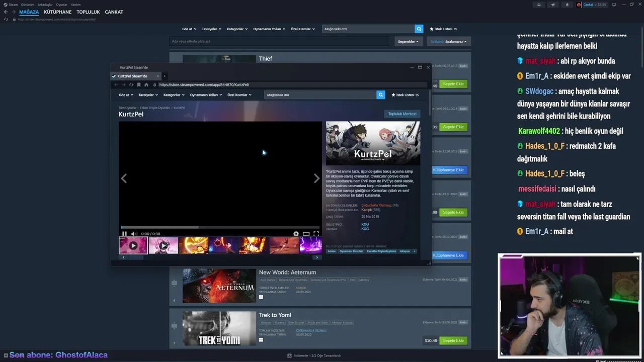Switch to TOPLULUK tab

point(88,12)
